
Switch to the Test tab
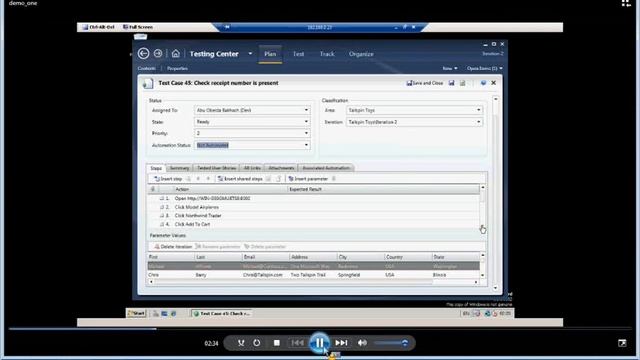(x=298, y=54)
